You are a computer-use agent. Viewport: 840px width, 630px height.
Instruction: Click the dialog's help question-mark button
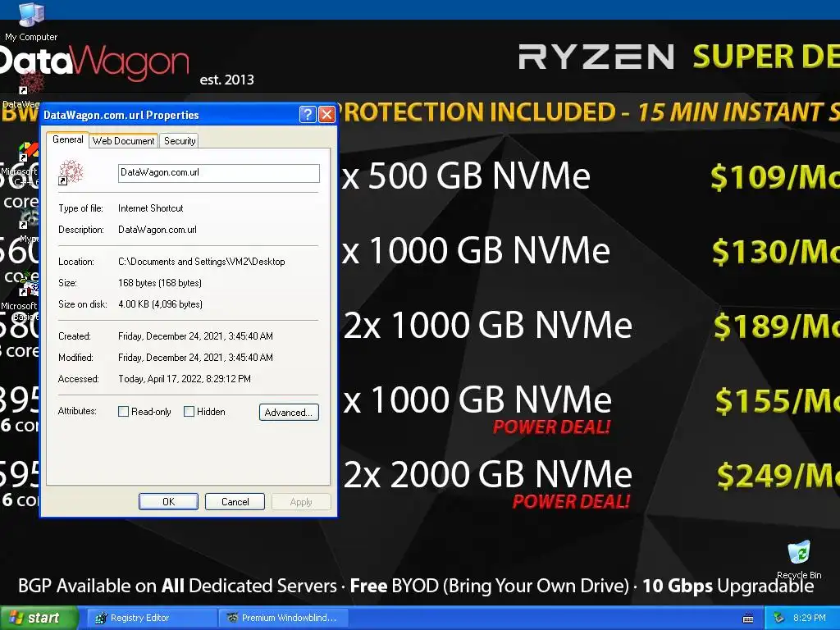pos(308,114)
